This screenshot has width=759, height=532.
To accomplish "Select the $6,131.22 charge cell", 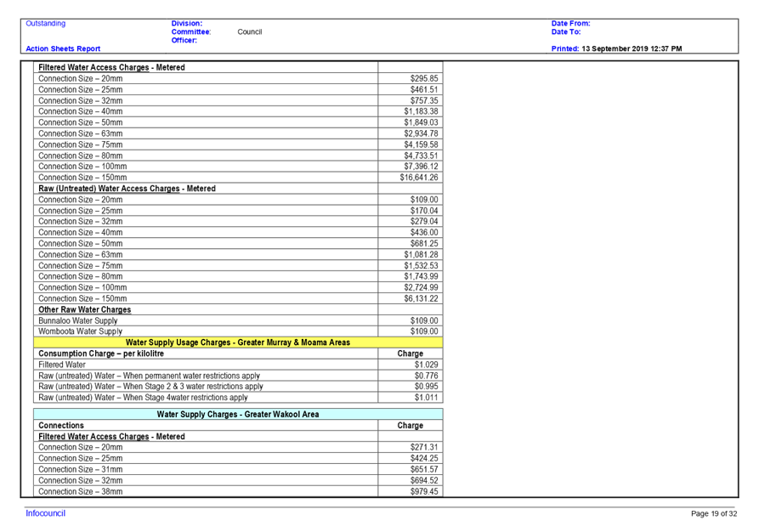I will click(x=411, y=298).
